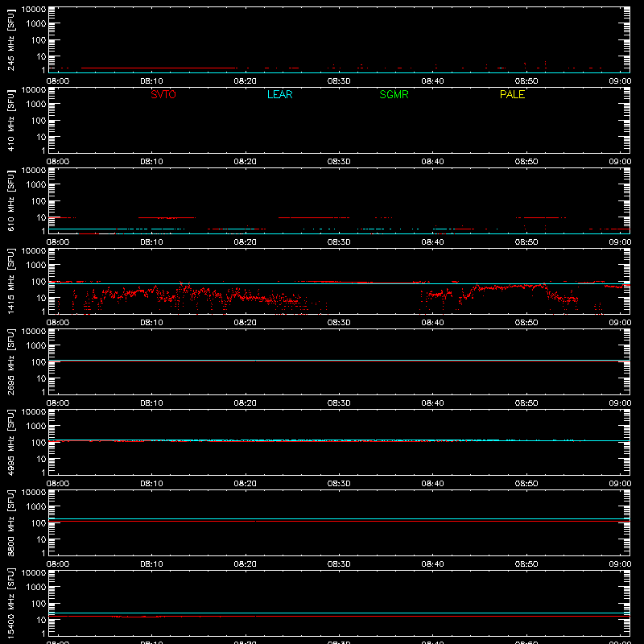644x644 pixels.
Task: Click 08:50 time label under 610 MHz panel
Action: coord(526,242)
